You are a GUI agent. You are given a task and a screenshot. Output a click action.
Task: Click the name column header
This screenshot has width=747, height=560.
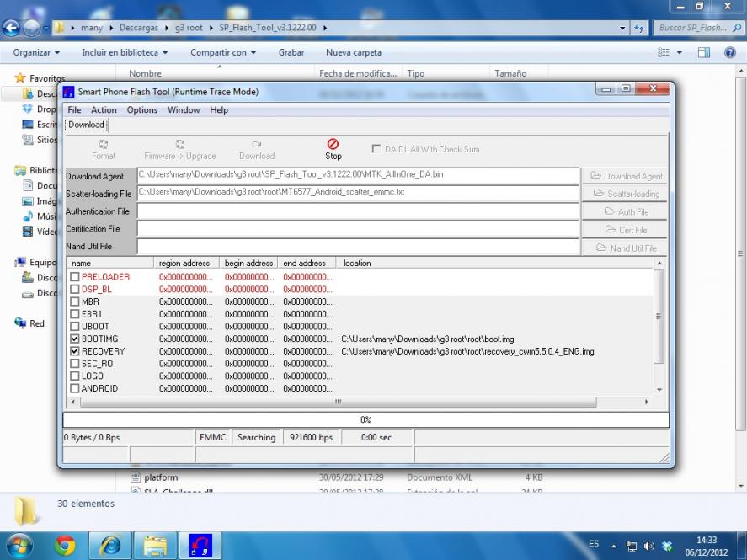pos(110,263)
